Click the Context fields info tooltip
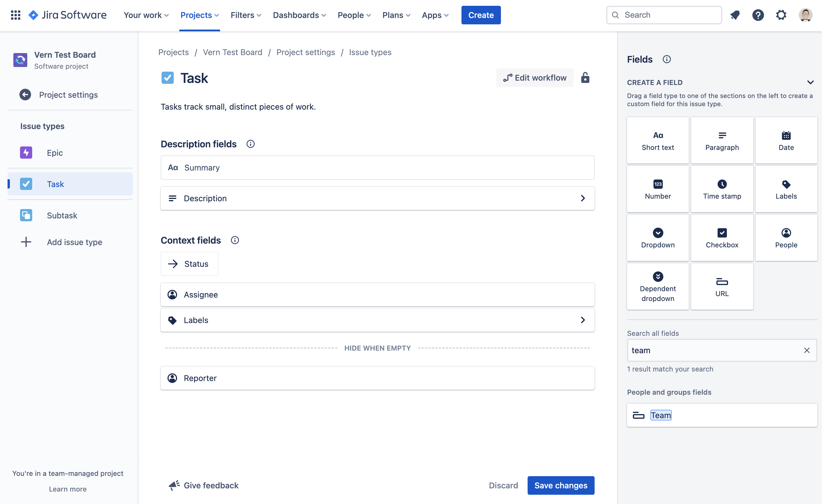 click(233, 240)
